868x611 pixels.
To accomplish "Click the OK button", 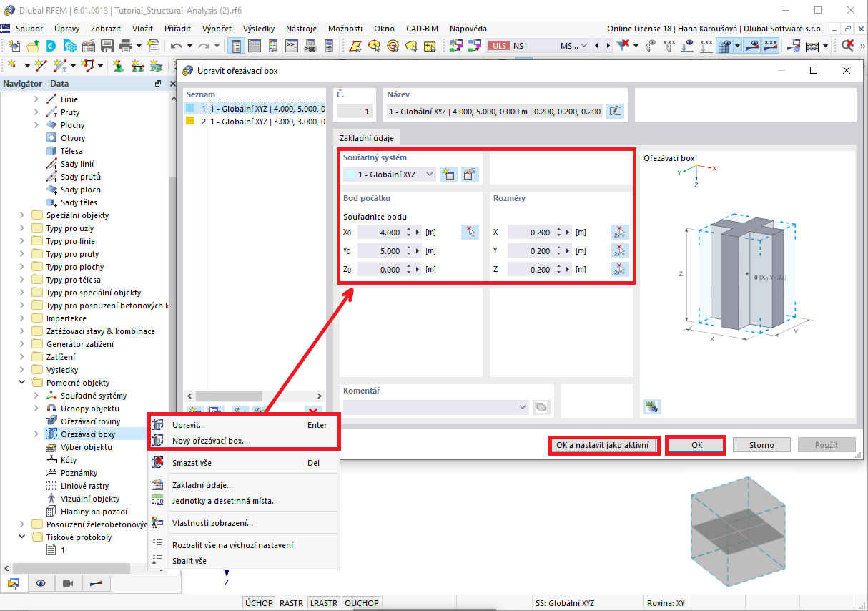I will point(696,445).
